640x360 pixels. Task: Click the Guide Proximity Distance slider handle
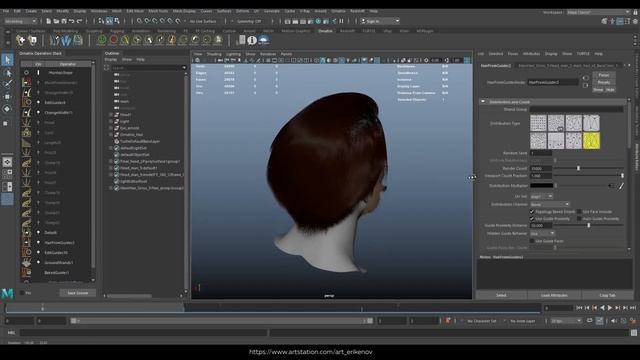[x=589, y=225]
